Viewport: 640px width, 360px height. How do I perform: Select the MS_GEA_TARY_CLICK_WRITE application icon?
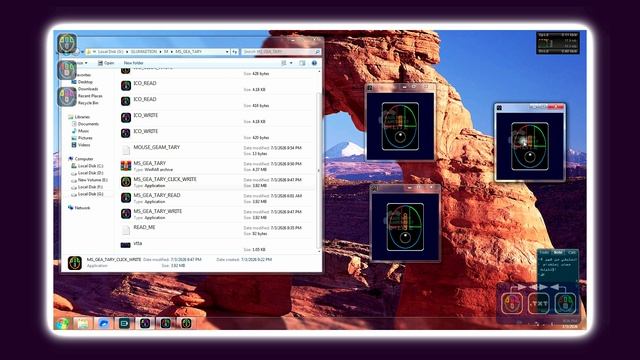pos(126,182)
